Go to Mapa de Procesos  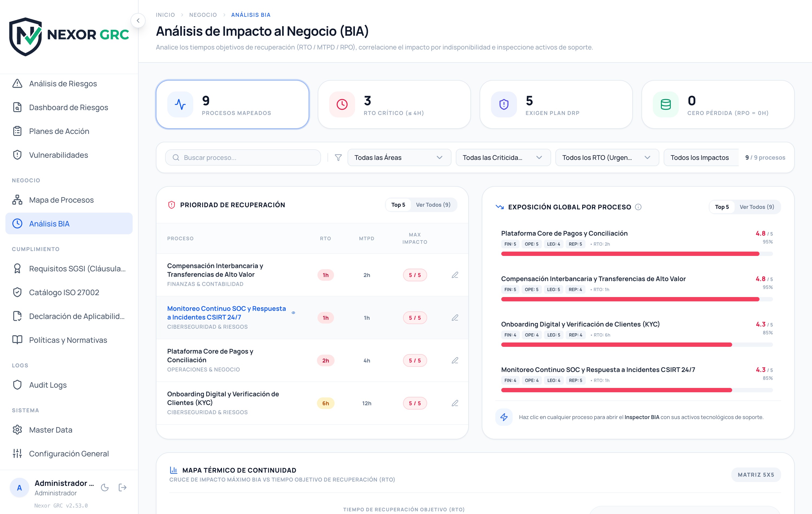pos(69,200)
